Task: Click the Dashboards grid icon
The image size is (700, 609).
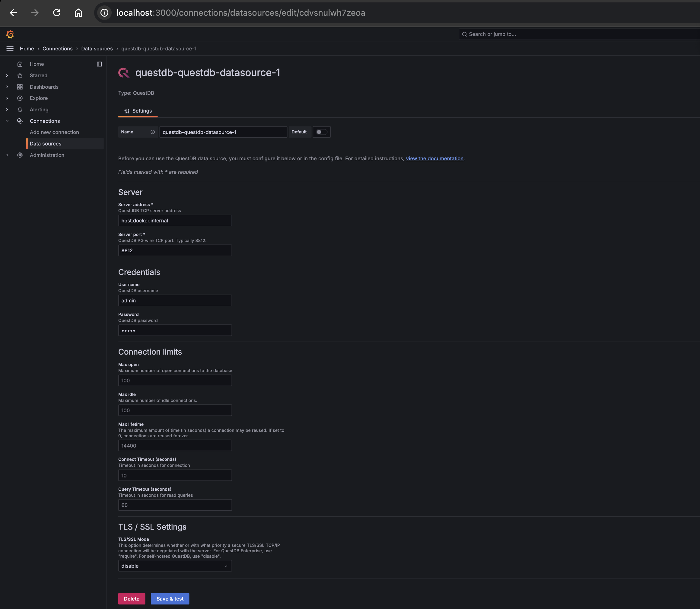Action: (20, 87)
